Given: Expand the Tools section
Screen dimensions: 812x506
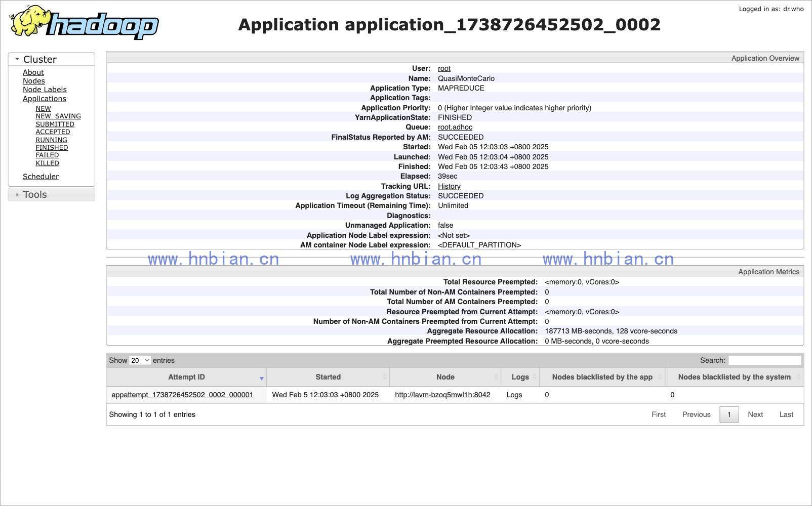Looking at the screenshot, I should [x=51, y=194].
